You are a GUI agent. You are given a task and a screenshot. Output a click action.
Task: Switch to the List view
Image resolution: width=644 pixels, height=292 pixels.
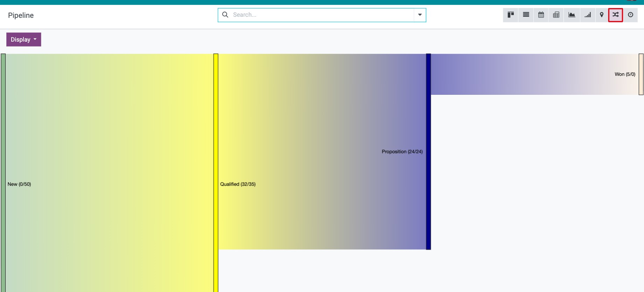tap(526, 15)
